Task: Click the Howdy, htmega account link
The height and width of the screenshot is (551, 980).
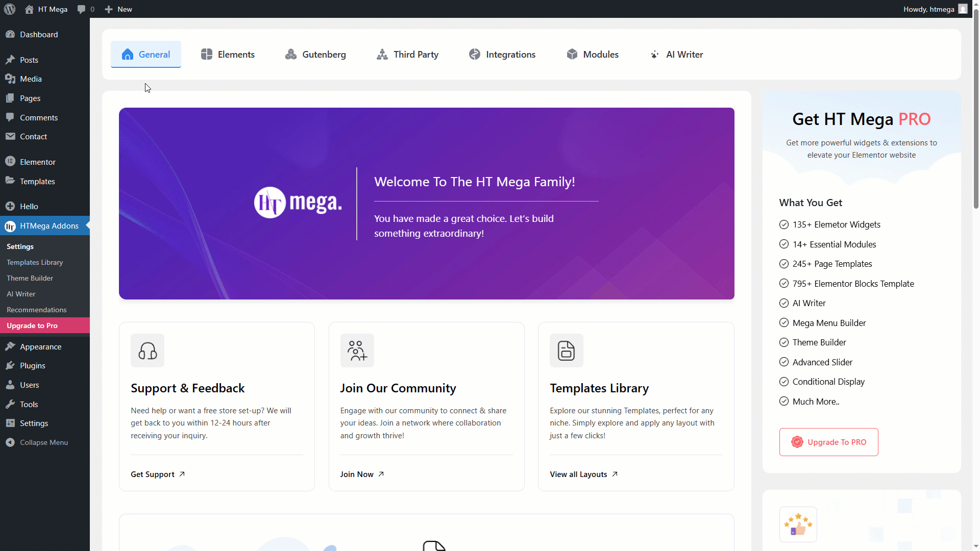Action: [x=935, y=9]
